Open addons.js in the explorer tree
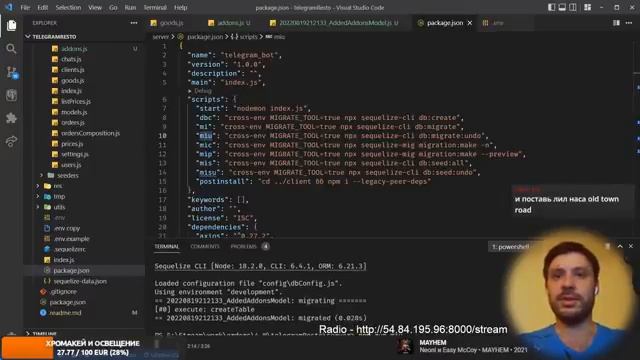Image resolution: width=640 pixels, height=360 pixels. pyautogui.click(x=74, y=49)
